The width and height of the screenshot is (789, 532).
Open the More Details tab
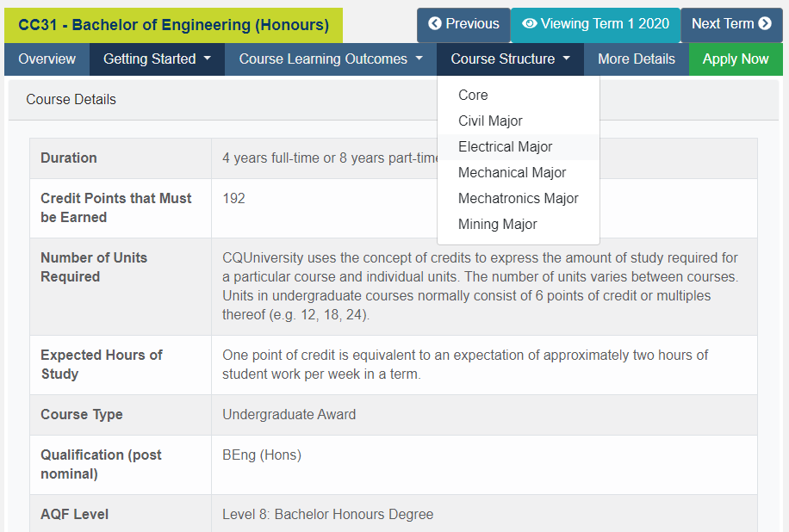pyautogui.click(x=636, y=59)
